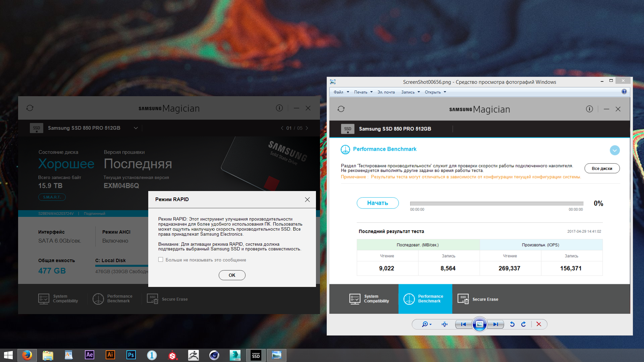
Task: Close the Режим RAPID dialog with X
Action: [x=307, y=199]
